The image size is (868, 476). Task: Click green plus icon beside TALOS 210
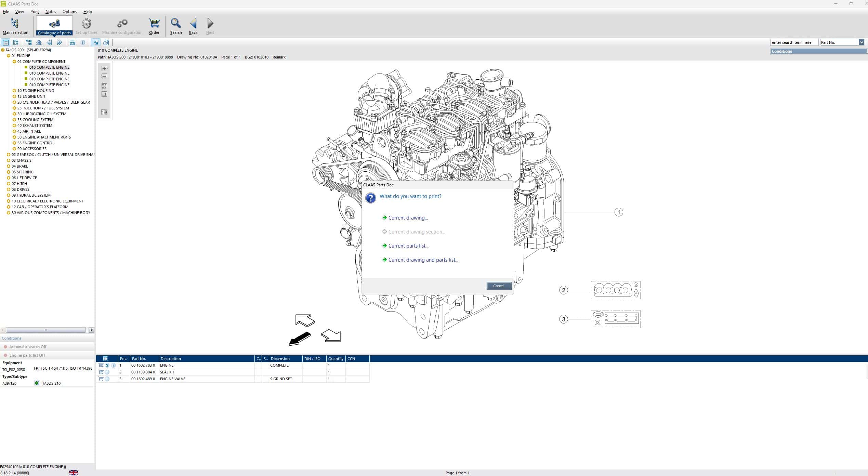pos(37,383)
